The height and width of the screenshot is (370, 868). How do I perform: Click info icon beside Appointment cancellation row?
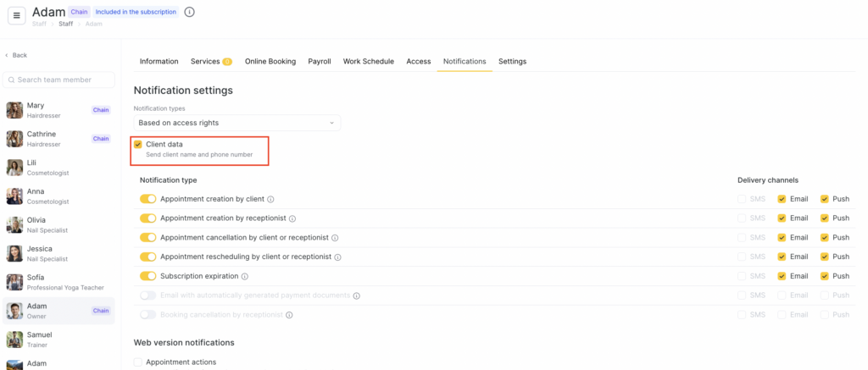(336, 238)
